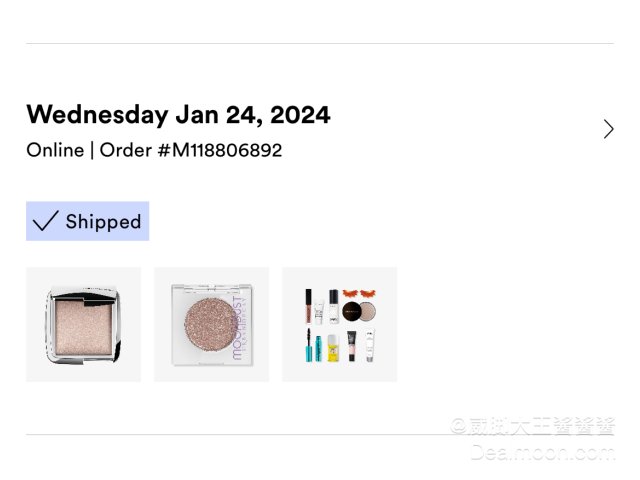Click the checkmark icon beside Shipped
640x480 pixels.
coord(45,222)
